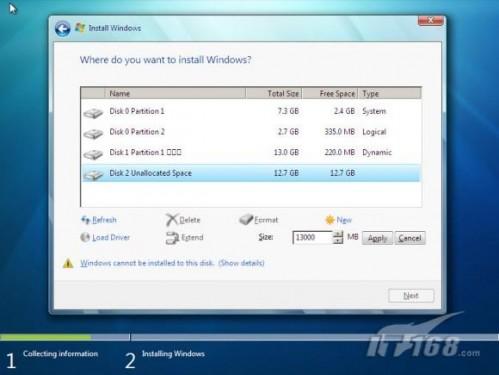This screenshot has height=375, width=499.
Task: Open the Refresh link
Action: point(104,220)
